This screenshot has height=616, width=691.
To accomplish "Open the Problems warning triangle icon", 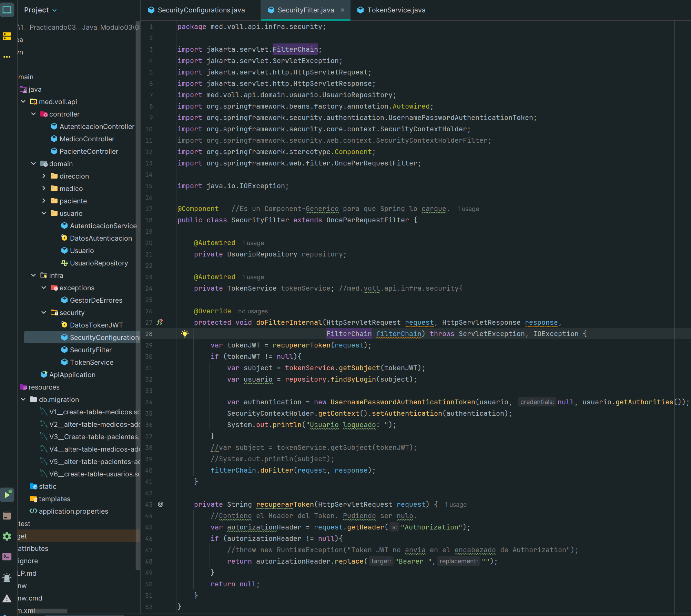I will pos(7,598).
